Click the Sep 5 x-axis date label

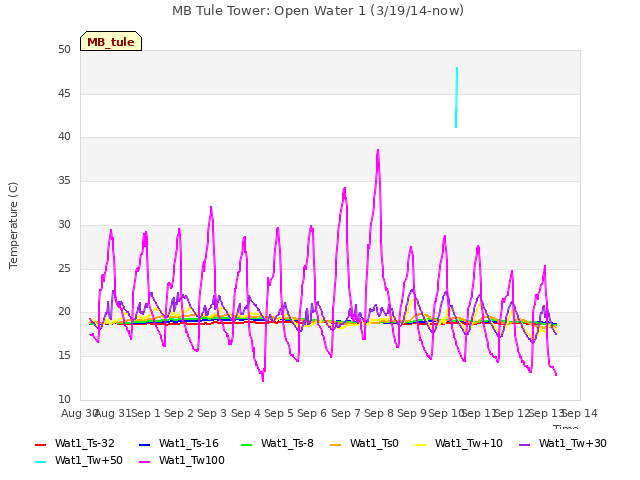coord(279,413)
